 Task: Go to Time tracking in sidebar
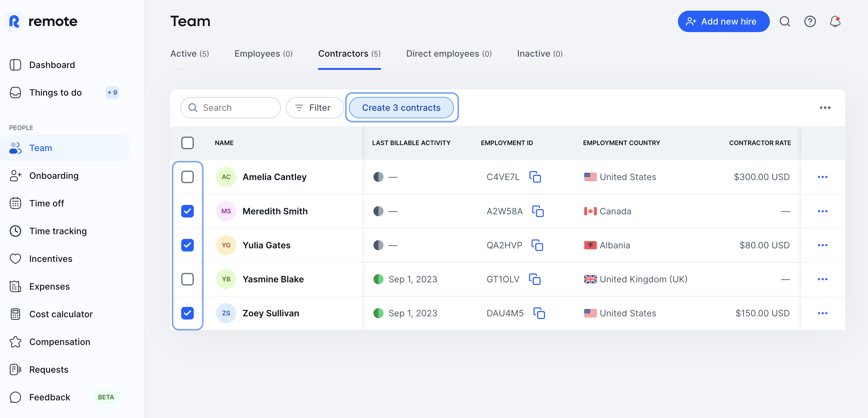click(58, 231)
